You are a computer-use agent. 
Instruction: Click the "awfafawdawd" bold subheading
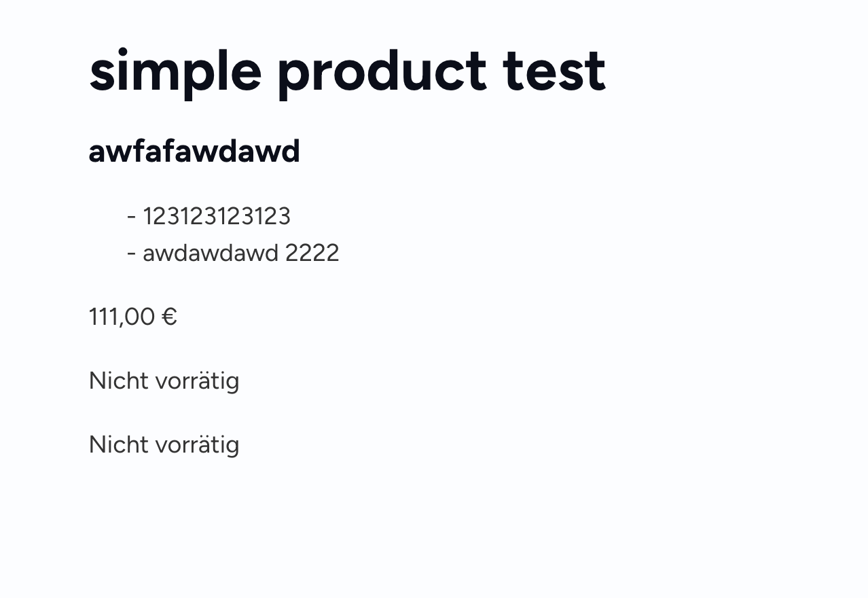(x=194, y=151)
